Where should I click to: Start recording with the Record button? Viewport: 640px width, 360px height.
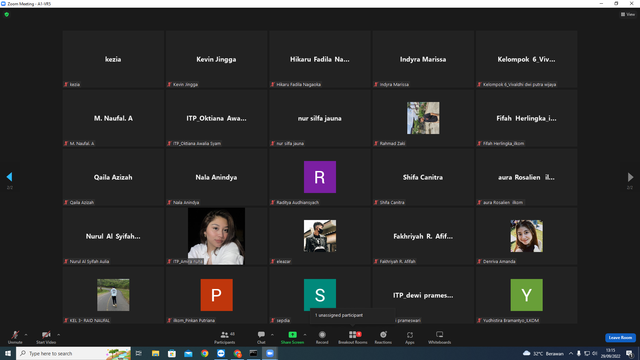click(x=322, y=337)
